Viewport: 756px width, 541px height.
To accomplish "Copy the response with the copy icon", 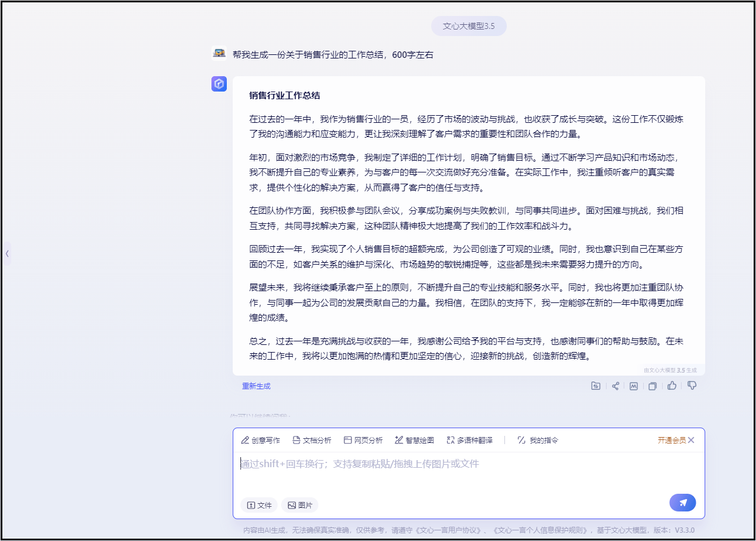I will [x=653, y=386].
